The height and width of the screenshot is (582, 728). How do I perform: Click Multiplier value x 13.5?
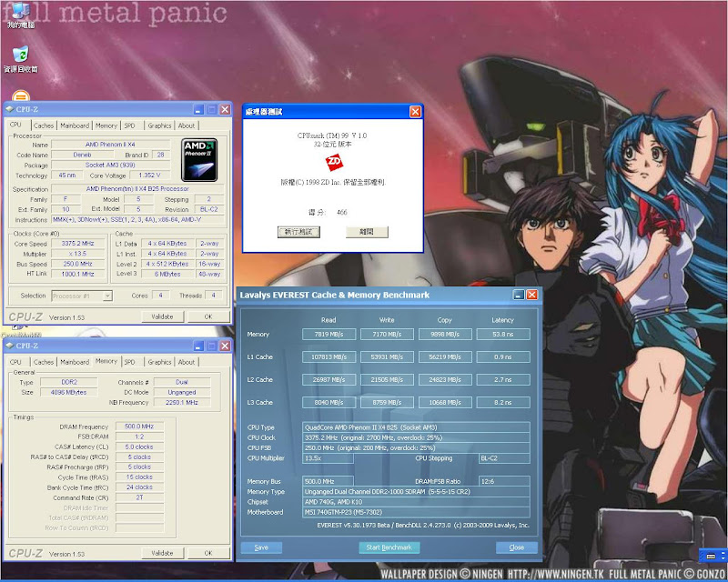coord(78,254)
